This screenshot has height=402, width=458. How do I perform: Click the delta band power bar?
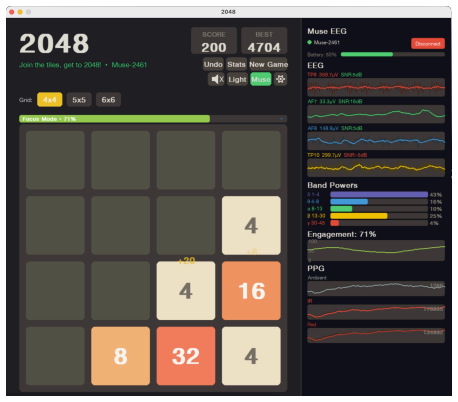[379, 194]
